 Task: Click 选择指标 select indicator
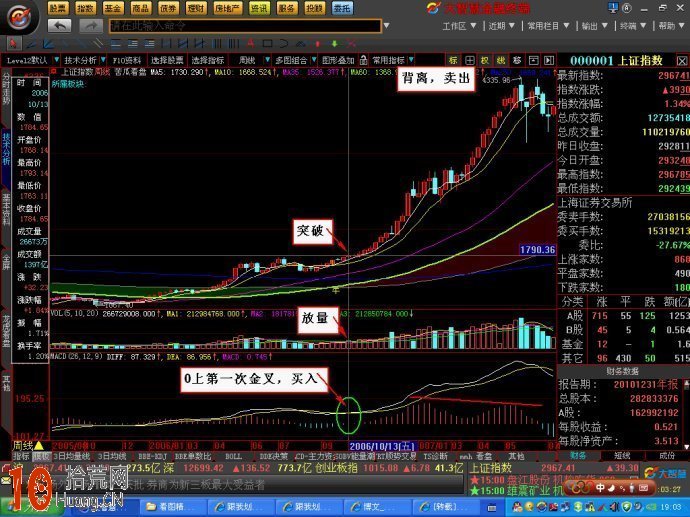pos(208,60)
